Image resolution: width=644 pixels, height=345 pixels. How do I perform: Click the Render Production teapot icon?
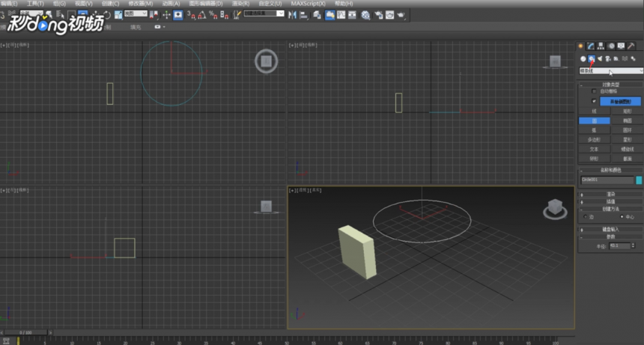pos(401,15)
